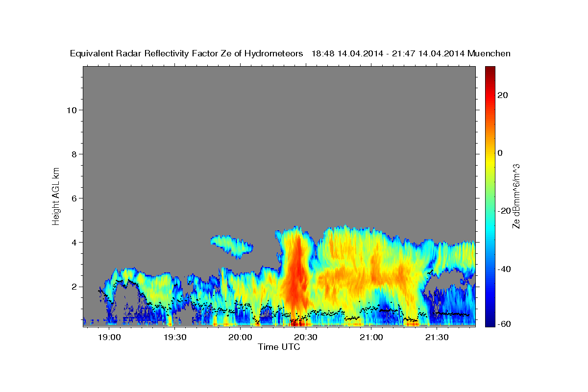This screenshot has height=392, width=588.
Task: Click the 21:00 time axis label
Action: (x=371, y=338)
